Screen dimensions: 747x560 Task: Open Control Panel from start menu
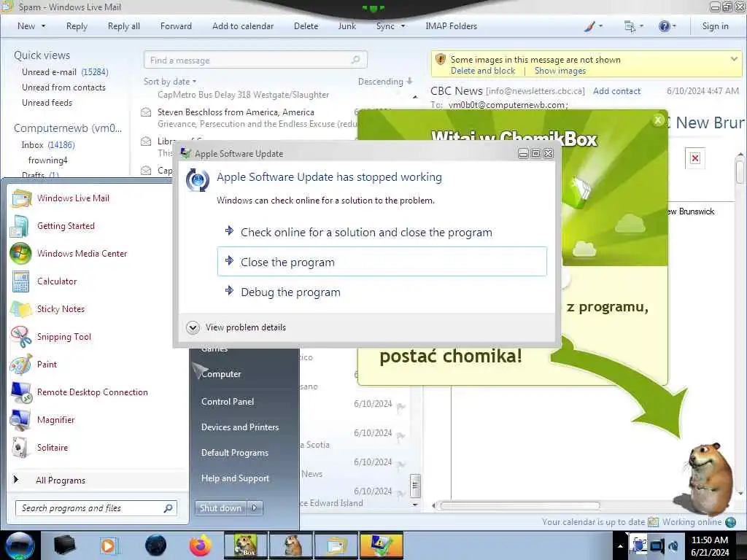point(228,402)
